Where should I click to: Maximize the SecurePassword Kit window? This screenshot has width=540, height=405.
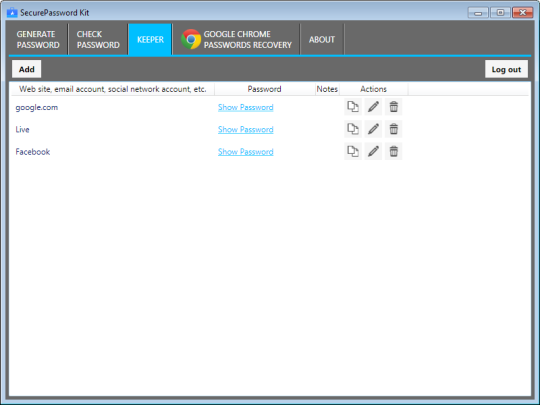click(500, 13)
